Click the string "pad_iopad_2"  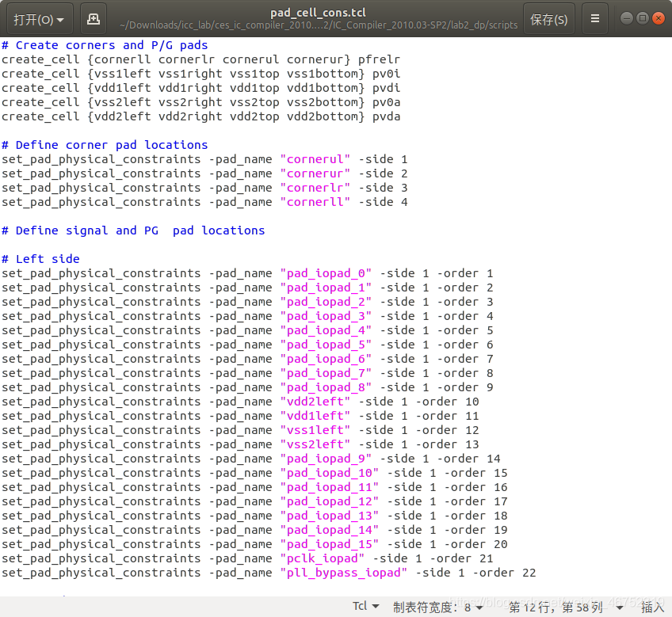(326, 302)
